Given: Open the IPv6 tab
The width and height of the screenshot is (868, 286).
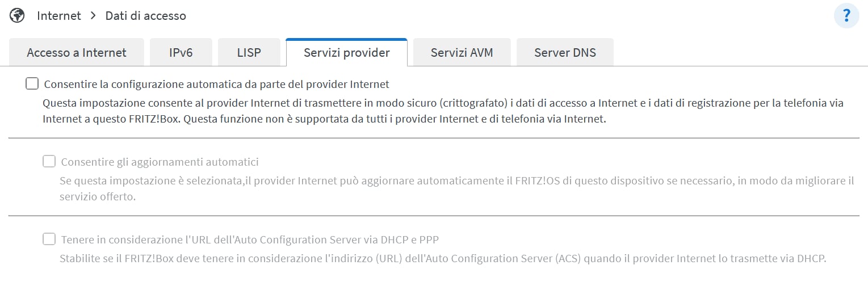Looking at the screenshot, I should [x=181, y=53].
